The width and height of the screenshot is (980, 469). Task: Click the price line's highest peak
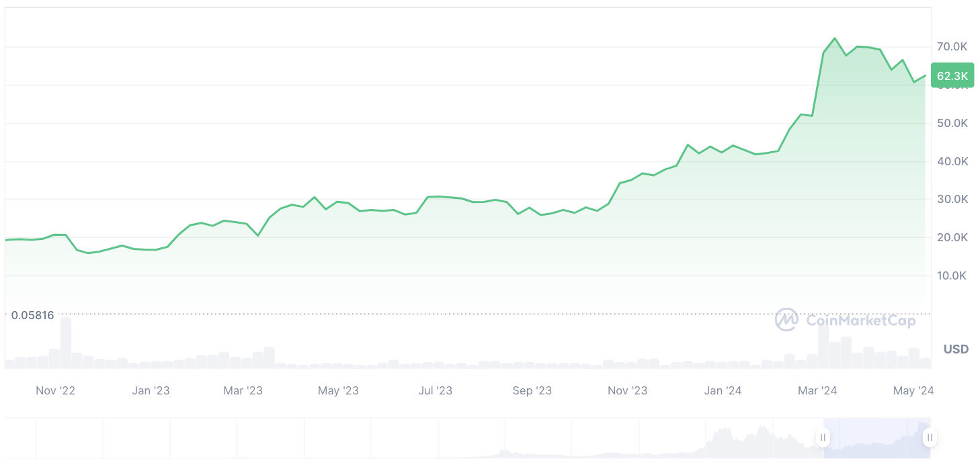835,38
